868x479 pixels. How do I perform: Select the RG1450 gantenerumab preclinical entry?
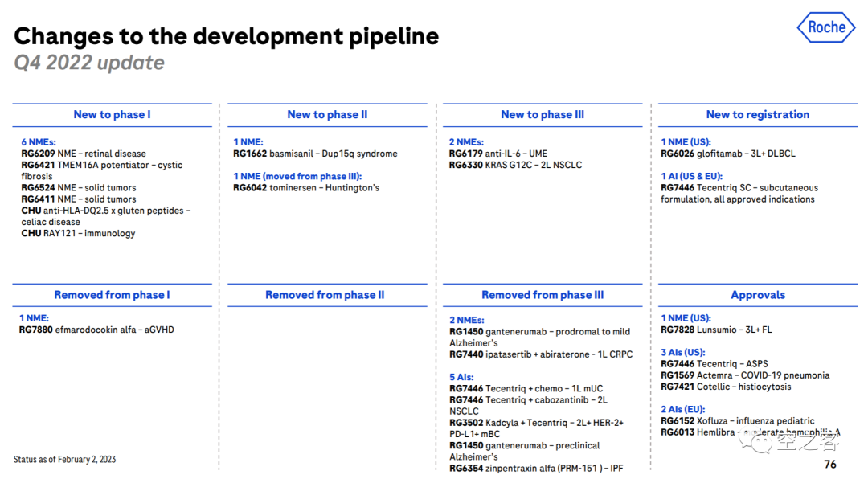tap(525, 451)
